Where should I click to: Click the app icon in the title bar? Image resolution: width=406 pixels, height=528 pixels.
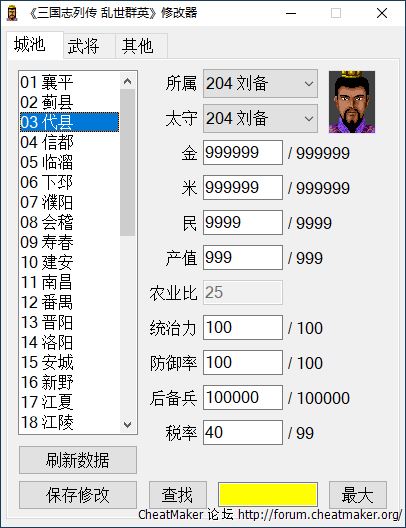(12, 13)
